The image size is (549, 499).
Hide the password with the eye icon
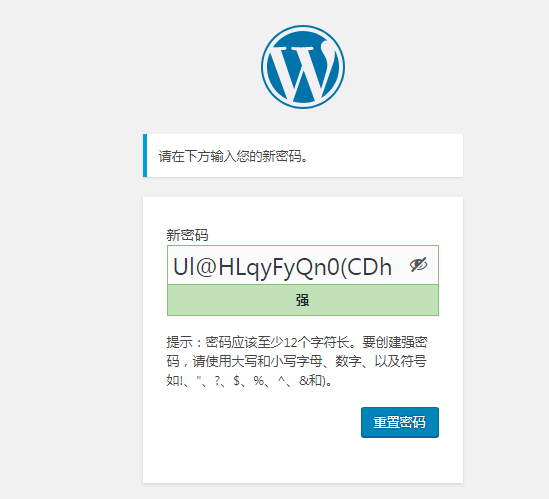(x=418, y=265)
